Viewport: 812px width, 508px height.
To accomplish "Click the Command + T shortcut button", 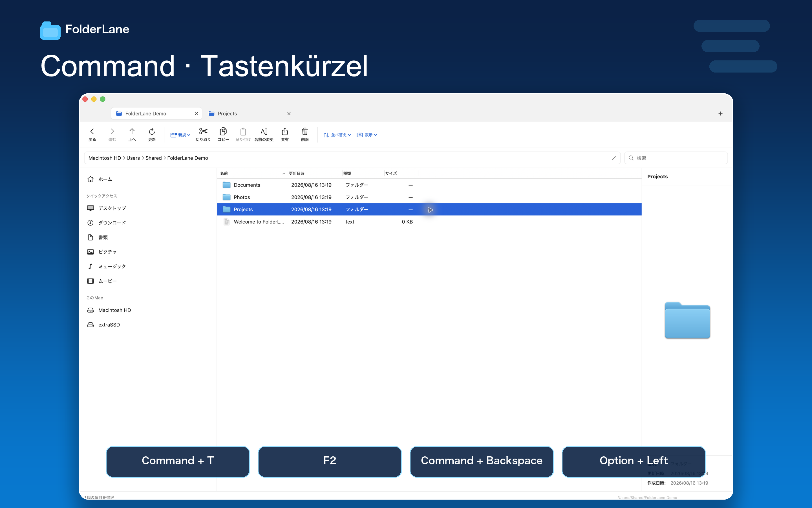I will click(x=178, y=461).
